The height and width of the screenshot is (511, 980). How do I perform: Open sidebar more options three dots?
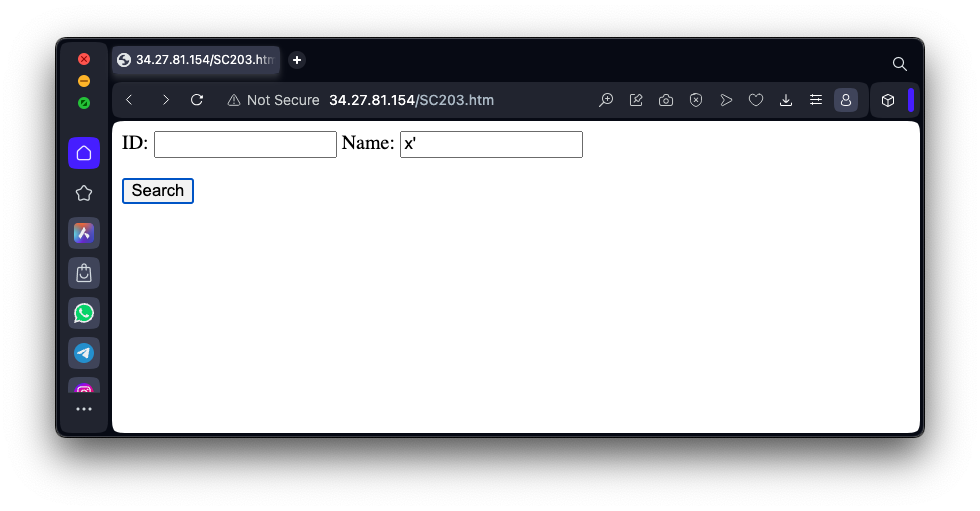(84, 409)
